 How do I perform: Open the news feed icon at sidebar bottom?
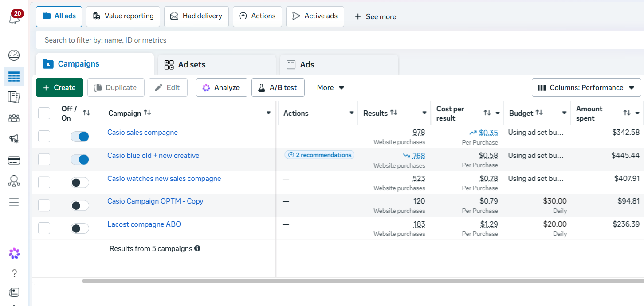pos(14,292)
